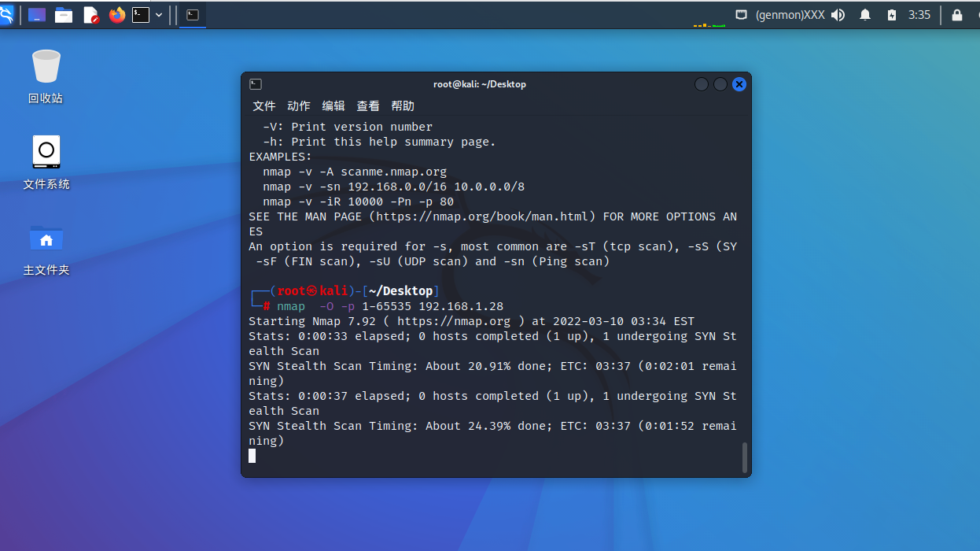
Task: Click the 3:35 panel clock
Action: click(x=919, y=15)
